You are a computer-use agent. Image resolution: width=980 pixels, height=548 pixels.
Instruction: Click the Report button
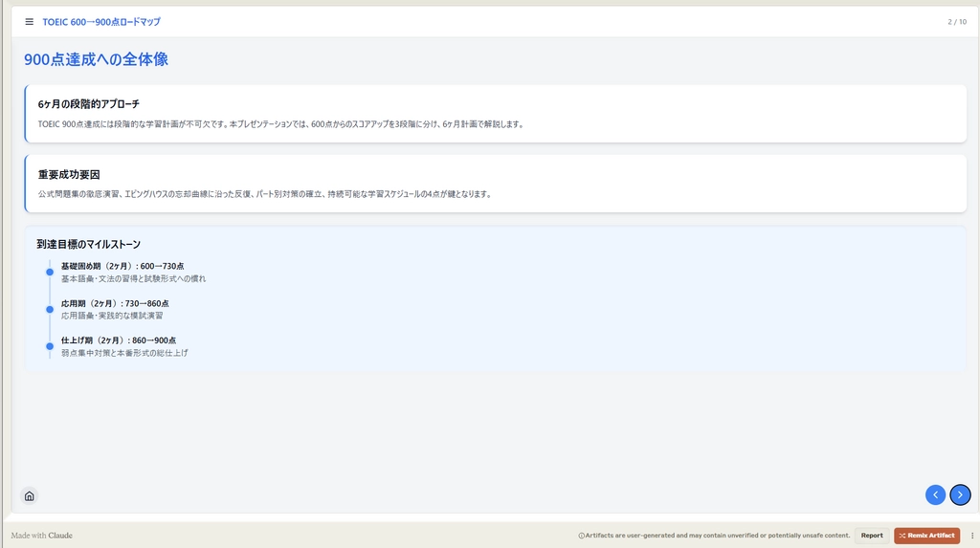point(872,536)
